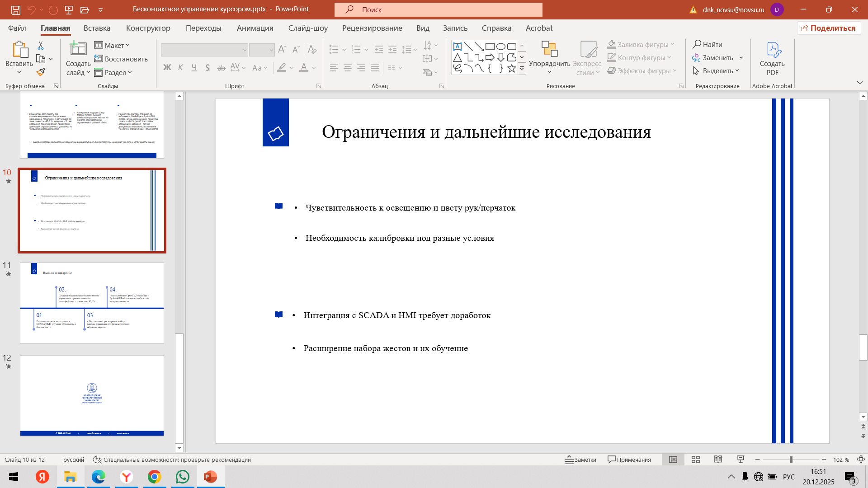Open the Вставка ribbon tab
This screenshot has height=488, width=868.
97,28
